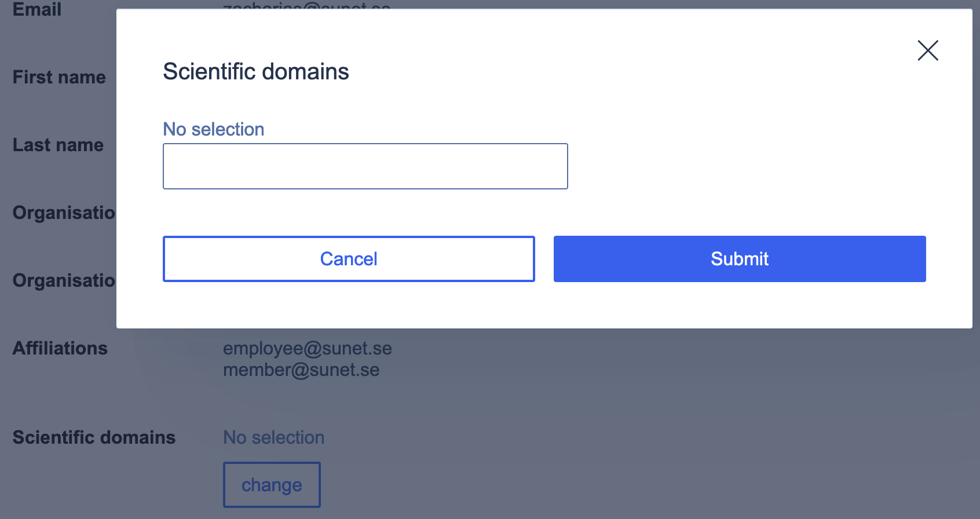Click the first Organisation label
The image size is (980, 519).
click(x=64, y=213)
